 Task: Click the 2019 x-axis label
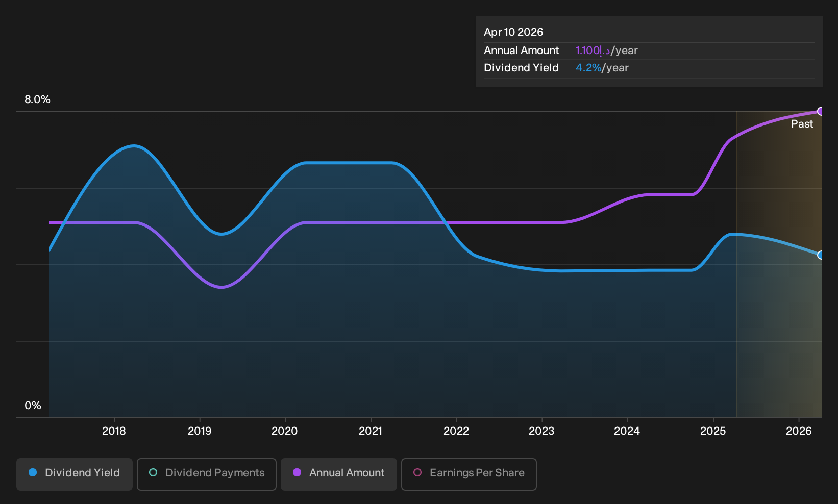tap(200, 431)
